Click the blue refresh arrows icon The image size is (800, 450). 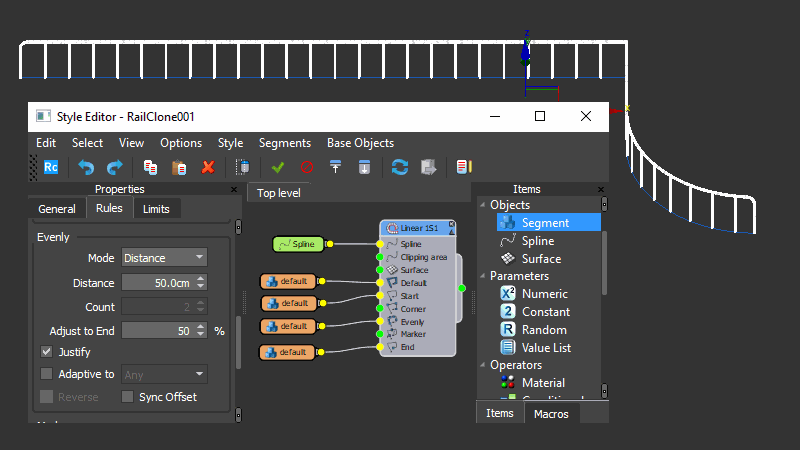tap(399, 168)
